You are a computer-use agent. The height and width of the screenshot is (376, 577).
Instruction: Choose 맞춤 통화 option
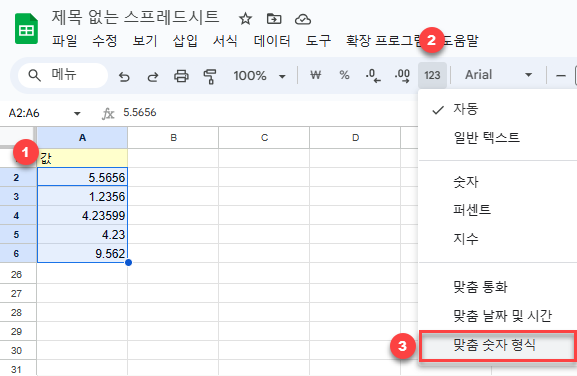[498, 287]
